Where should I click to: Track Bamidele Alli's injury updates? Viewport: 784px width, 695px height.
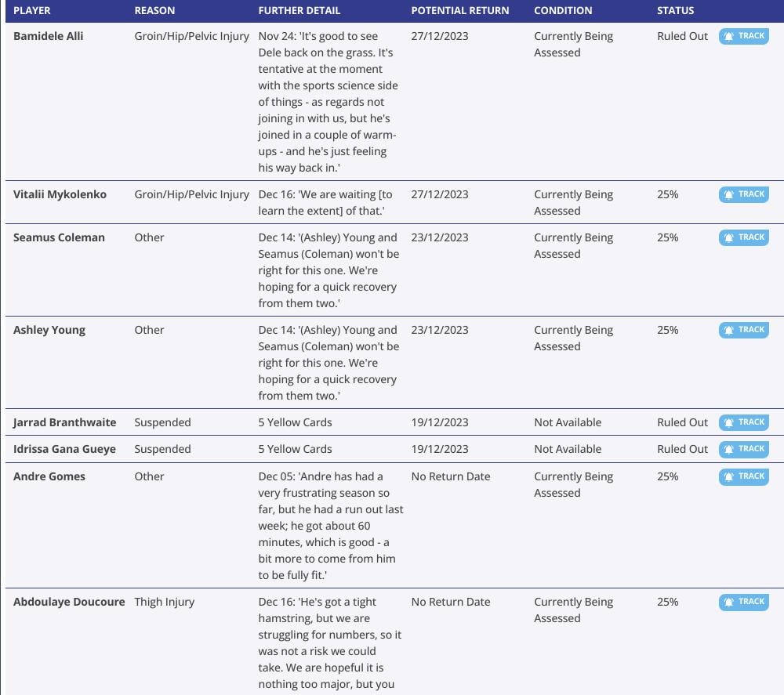pyautogui.click(x=743, y=36)
